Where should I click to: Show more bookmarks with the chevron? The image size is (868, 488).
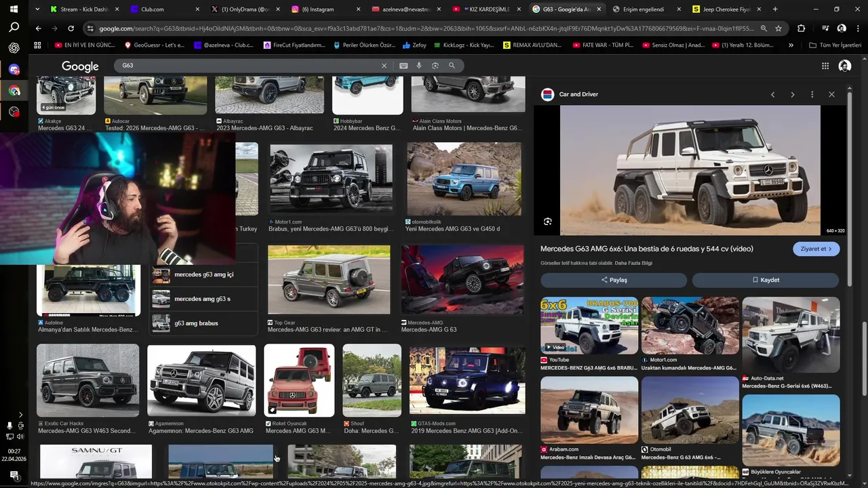tap(791, 45)
